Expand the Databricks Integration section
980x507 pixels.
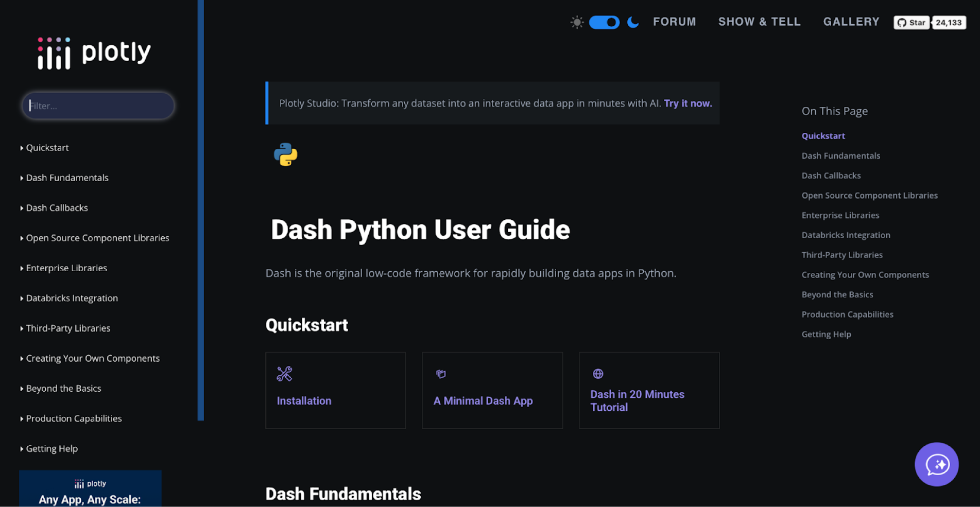(x=72, y=298)
